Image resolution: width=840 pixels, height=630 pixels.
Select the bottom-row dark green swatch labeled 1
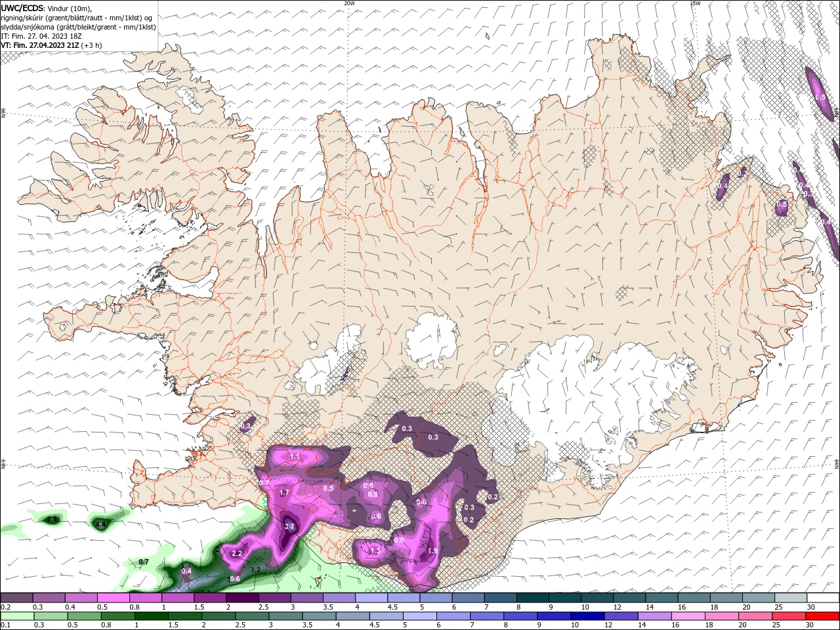tap(151, 616)
